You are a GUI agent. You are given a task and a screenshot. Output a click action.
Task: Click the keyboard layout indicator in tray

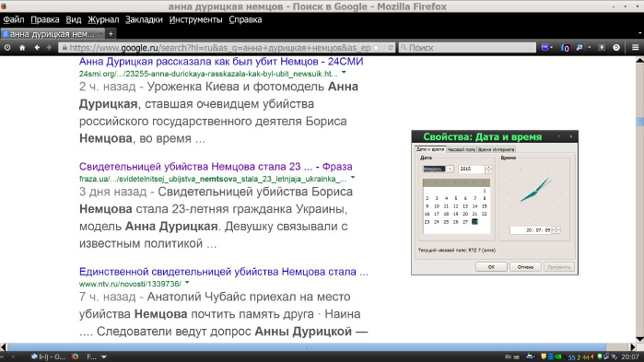click(x=508, y=356)
